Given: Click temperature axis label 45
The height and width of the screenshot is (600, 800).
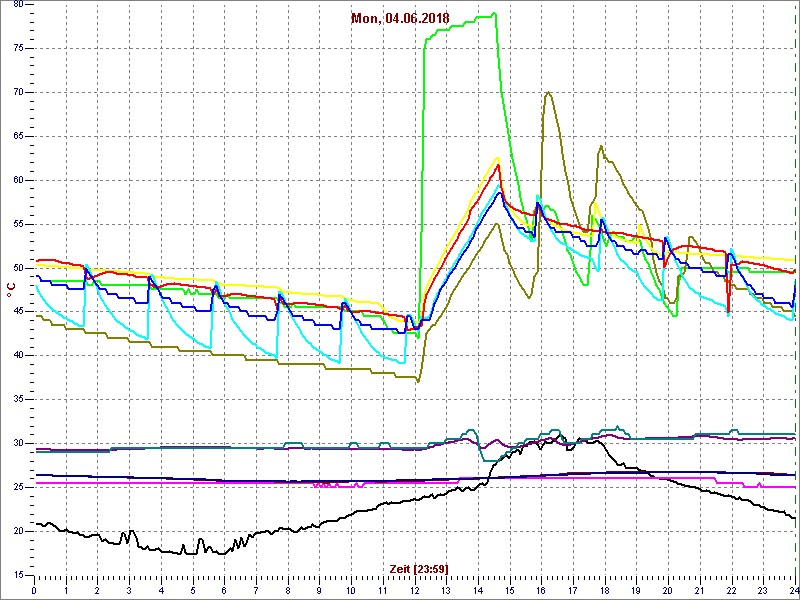Looking at the screenshot, I should [x=18, y=312].
